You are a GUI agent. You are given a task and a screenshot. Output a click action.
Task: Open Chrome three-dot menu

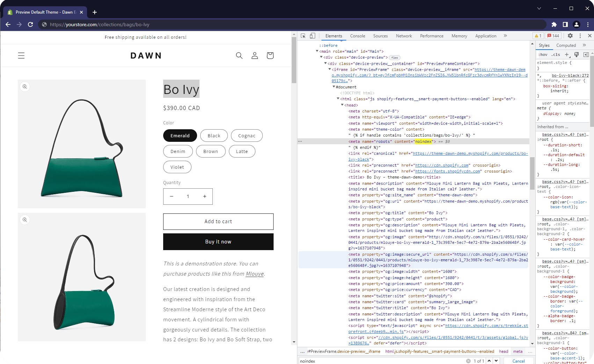click(x=588, y=24)
